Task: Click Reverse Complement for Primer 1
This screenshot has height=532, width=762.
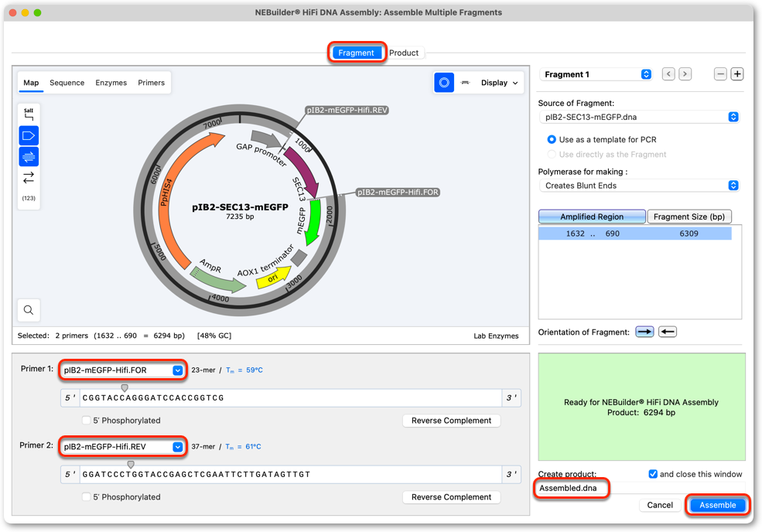Action: [452, 420]
